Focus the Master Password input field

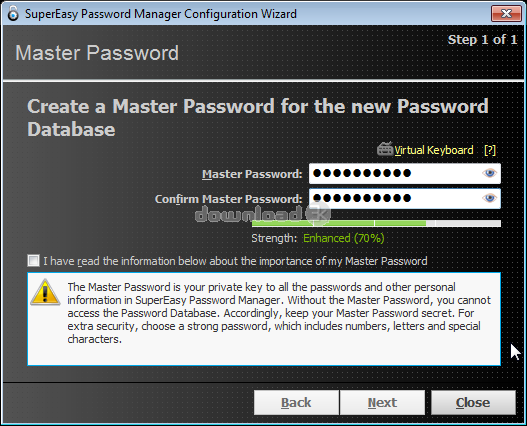coord(405,173)
